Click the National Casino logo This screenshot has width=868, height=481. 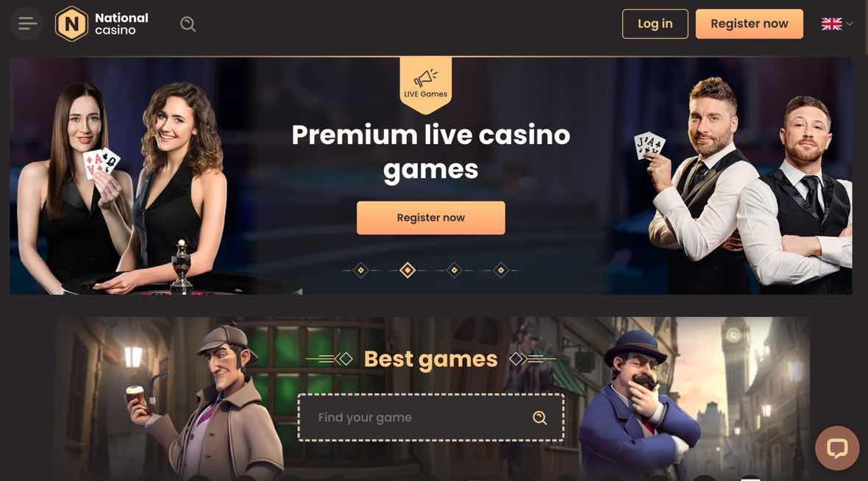(x=102, y=24)
